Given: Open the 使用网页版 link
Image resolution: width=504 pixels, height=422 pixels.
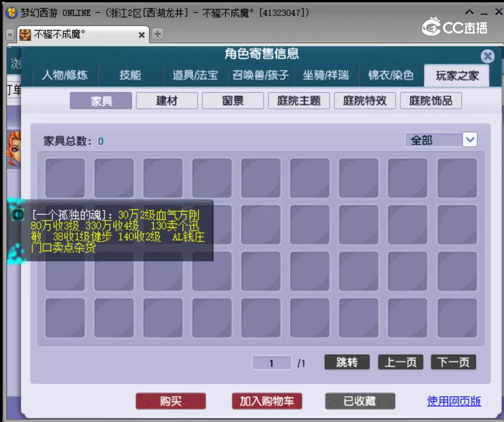Looking at the screenshot, I should tap(454, 401).
